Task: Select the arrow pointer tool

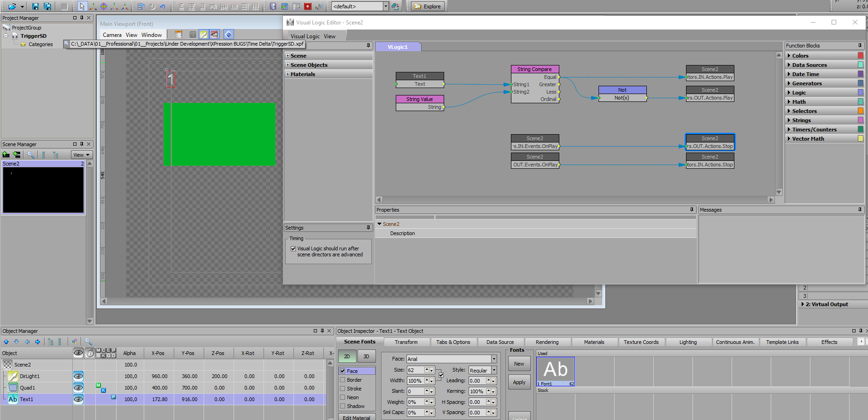Action: [x=82, y=6]
